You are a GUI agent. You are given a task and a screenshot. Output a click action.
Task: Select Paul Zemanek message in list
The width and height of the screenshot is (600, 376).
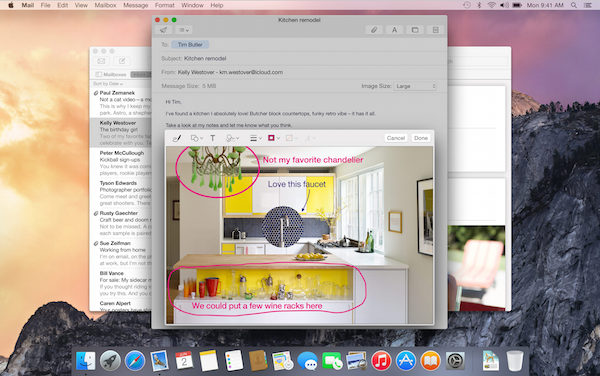coord(121,103)
